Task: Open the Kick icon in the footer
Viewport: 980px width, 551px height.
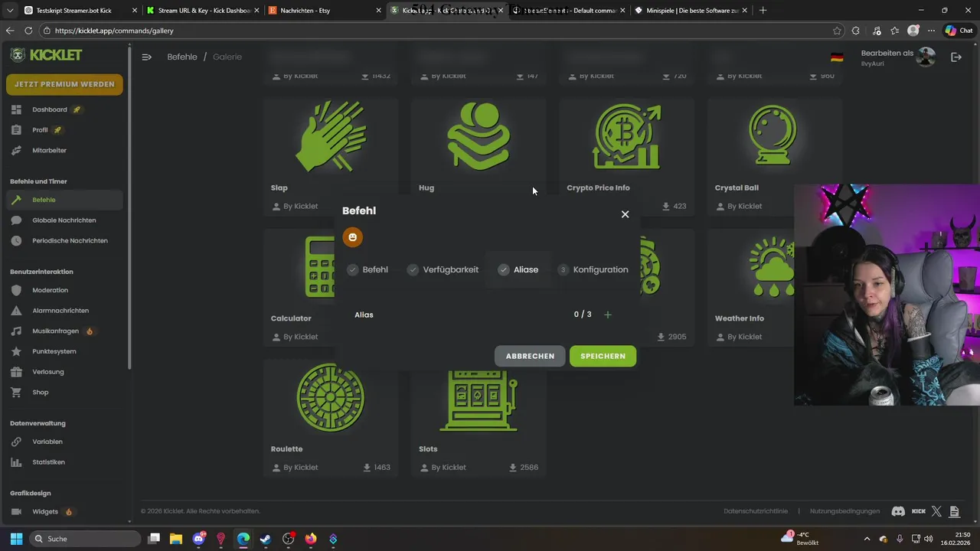Action: tap(919, 511)
